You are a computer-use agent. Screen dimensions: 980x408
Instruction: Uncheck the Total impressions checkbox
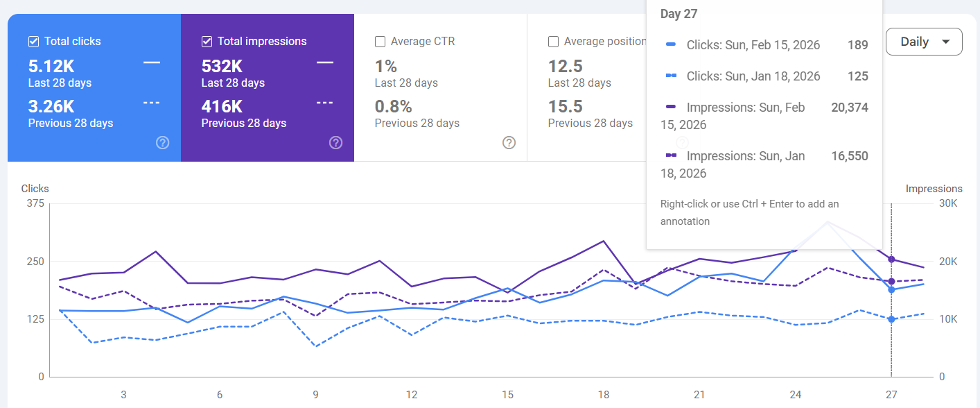pos(206,41)
